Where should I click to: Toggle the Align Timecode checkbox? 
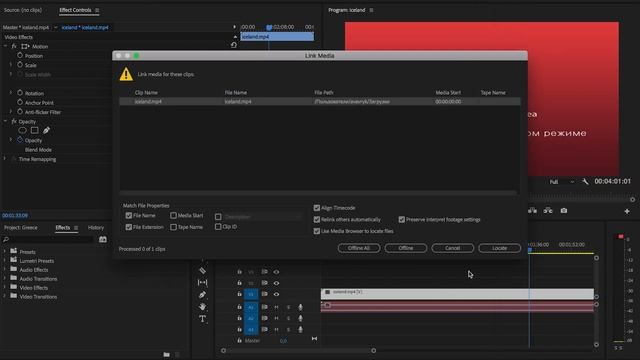317,208
